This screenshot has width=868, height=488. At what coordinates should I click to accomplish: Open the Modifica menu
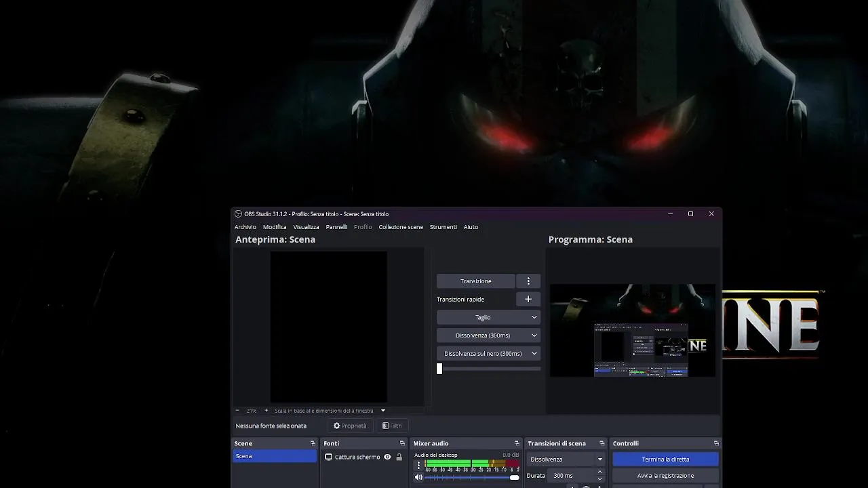[x=275, y=227]
